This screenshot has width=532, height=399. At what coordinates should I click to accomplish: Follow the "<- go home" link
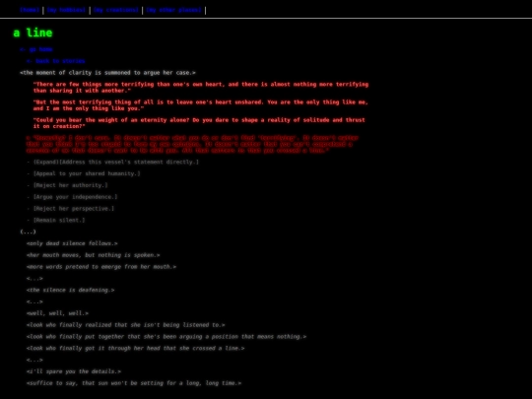click(x=36, y=49)
